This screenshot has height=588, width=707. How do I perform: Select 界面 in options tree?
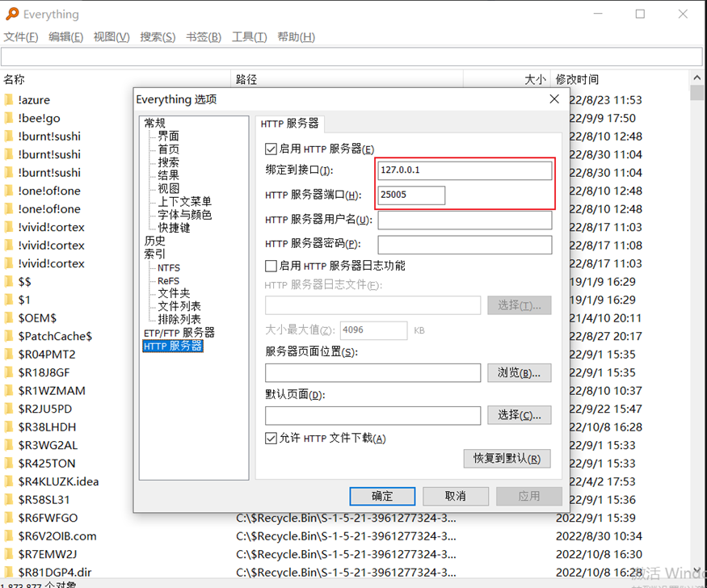point(168,136)
